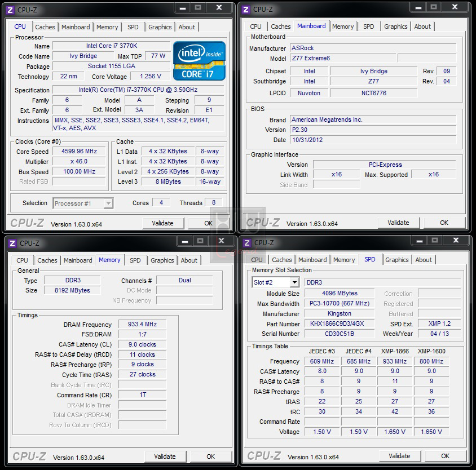476x470 pixels.
Task: Open the Slot #2 memory slot dropdown
Action: 275,282
